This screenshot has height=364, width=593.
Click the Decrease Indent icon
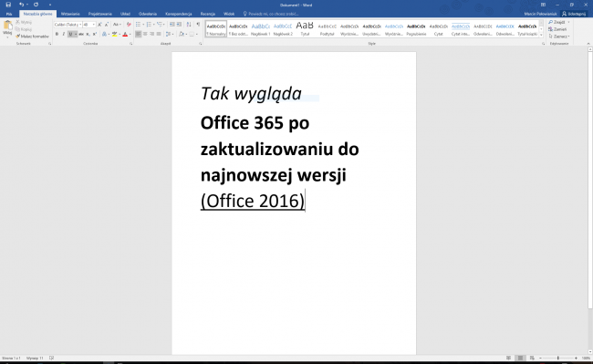click(172, 25)
